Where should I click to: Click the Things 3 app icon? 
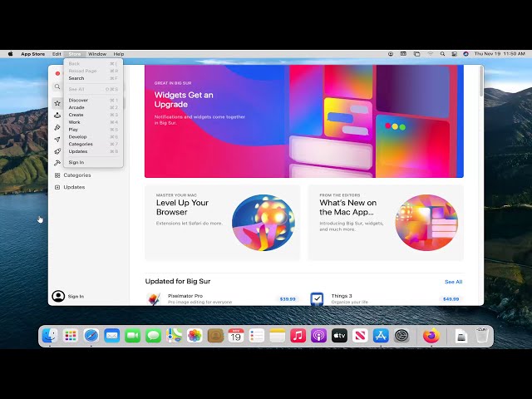tap(317, 299)
